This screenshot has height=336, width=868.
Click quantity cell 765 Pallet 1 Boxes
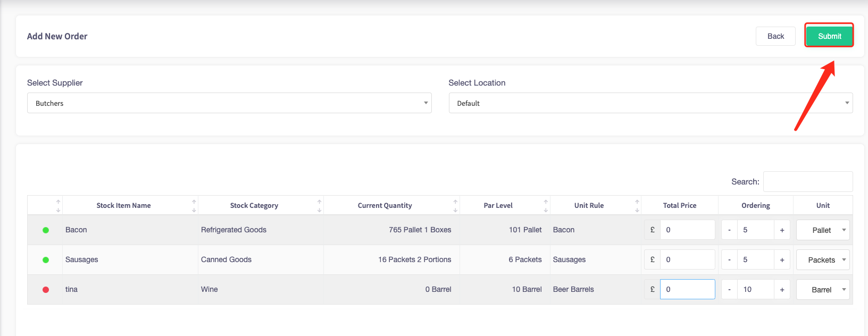click(391, 230)
